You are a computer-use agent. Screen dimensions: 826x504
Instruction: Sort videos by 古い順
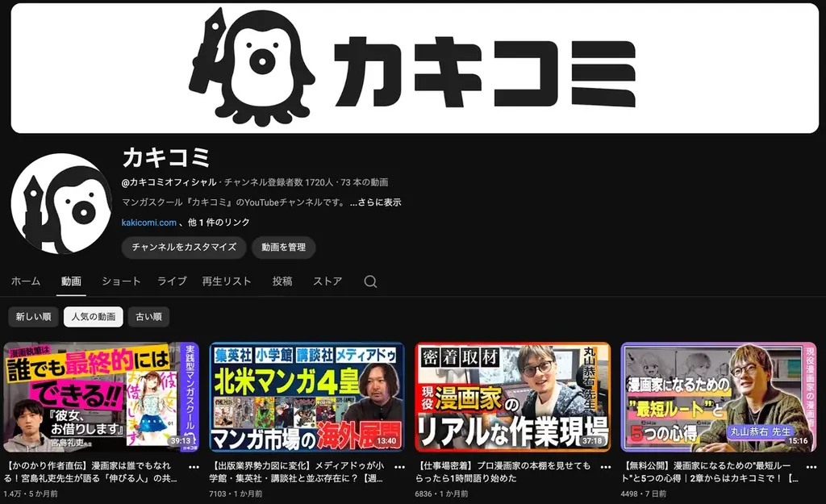148,317
